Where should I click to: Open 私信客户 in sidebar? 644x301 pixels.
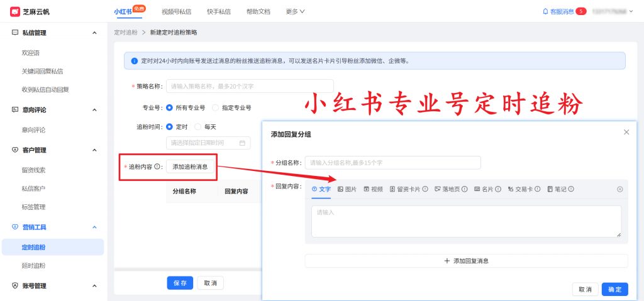(x=34, y=189)
